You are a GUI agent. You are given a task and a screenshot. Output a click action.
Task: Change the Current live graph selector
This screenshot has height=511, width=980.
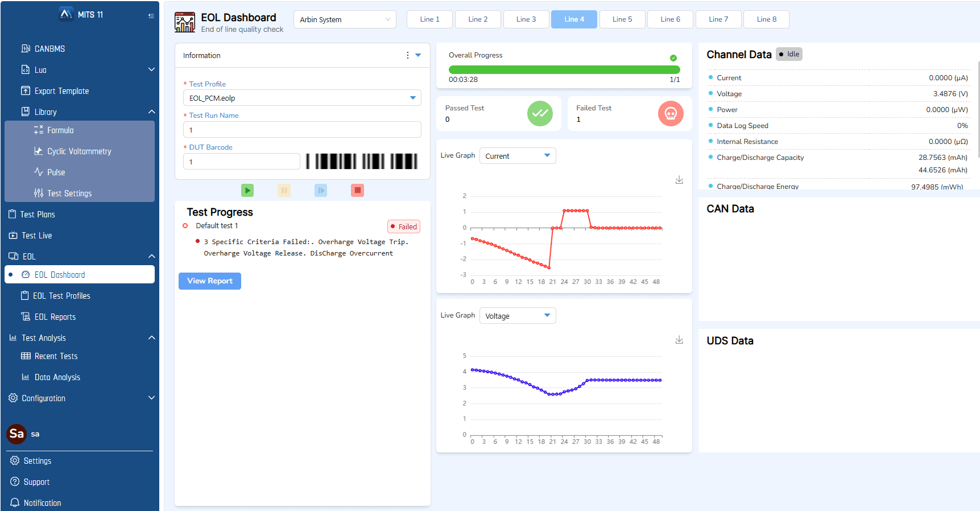click(x=517, y=156)
